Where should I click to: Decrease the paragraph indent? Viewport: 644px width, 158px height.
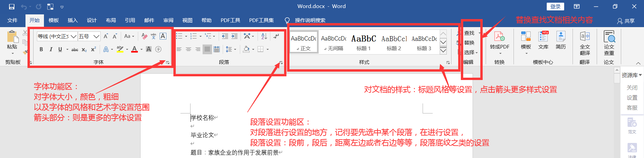(225, 36)
